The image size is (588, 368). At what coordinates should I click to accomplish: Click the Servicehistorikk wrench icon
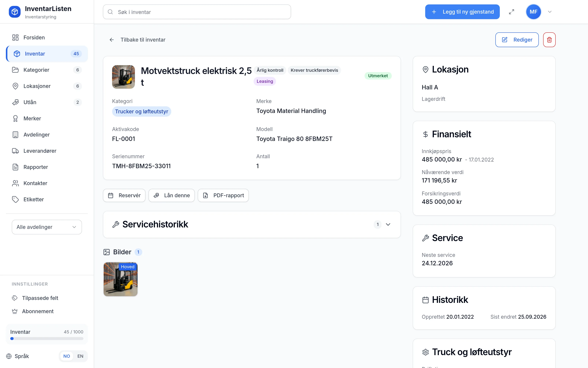116,224
